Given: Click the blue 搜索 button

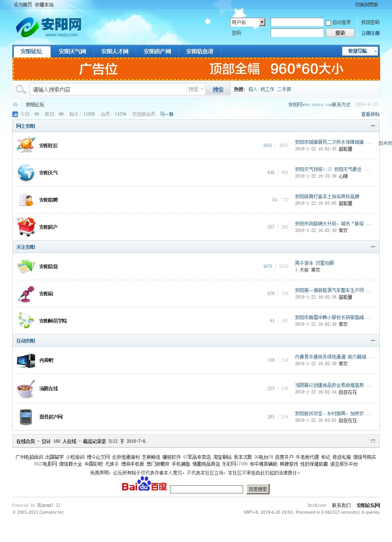Looking at the screenshot, I should [x=218, y=89].
